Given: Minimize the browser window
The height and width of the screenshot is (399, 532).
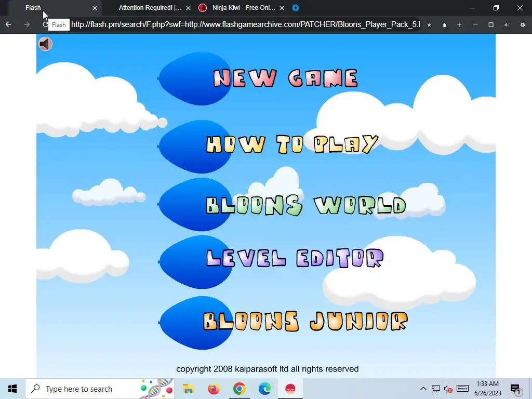Looking at the screenshot, I should click(472, 8).
